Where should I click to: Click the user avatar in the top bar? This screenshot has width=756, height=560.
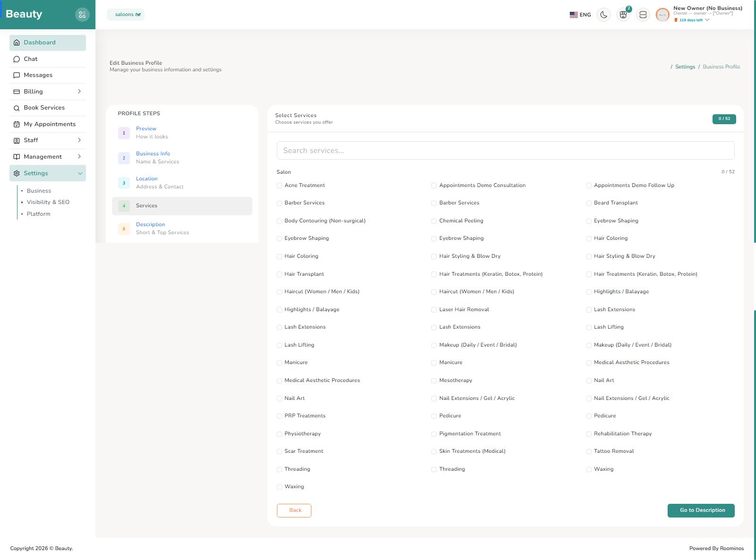pyautogui.click(x=662, y=15)
